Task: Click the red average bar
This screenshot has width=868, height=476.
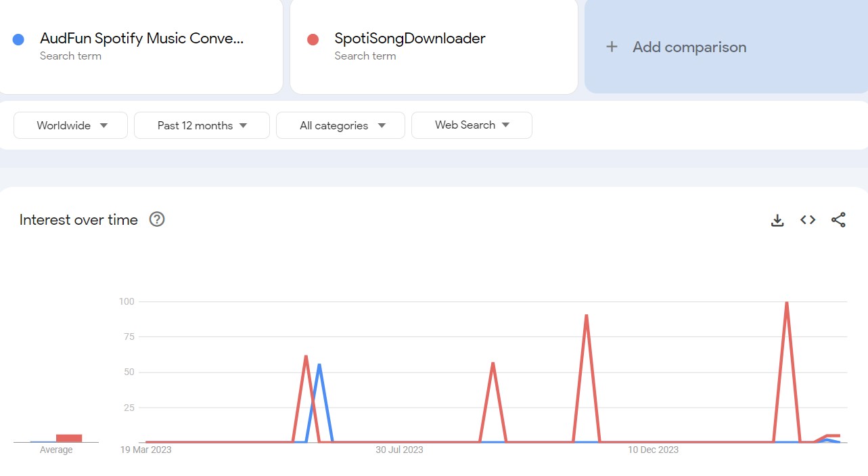Action: [69, 438]
